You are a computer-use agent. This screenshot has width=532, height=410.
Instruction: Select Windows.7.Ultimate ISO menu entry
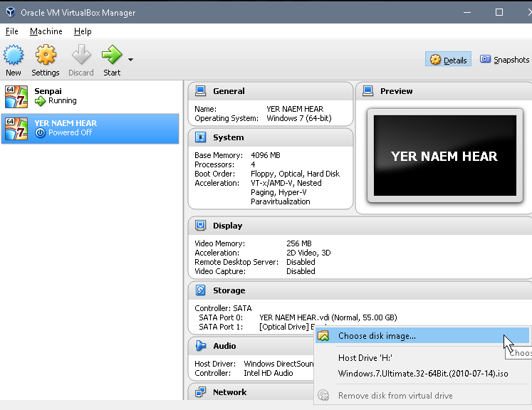[x=422, y=374]
